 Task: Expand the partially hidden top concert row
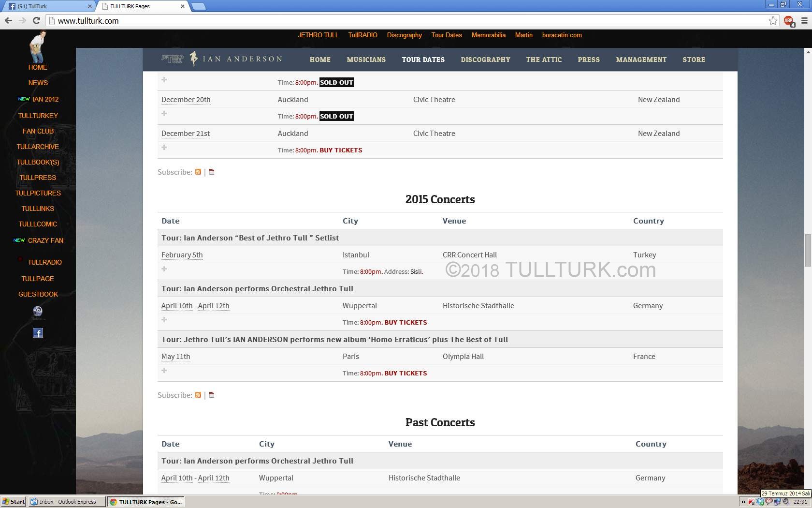[164, 79]
